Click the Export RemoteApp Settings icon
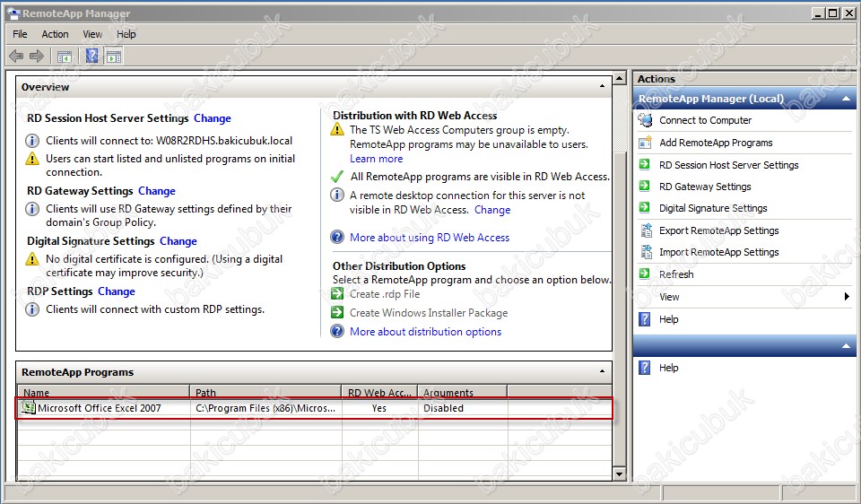Viewport: 861px width, 504px height. pyautogui.click(x=647, y=230)
